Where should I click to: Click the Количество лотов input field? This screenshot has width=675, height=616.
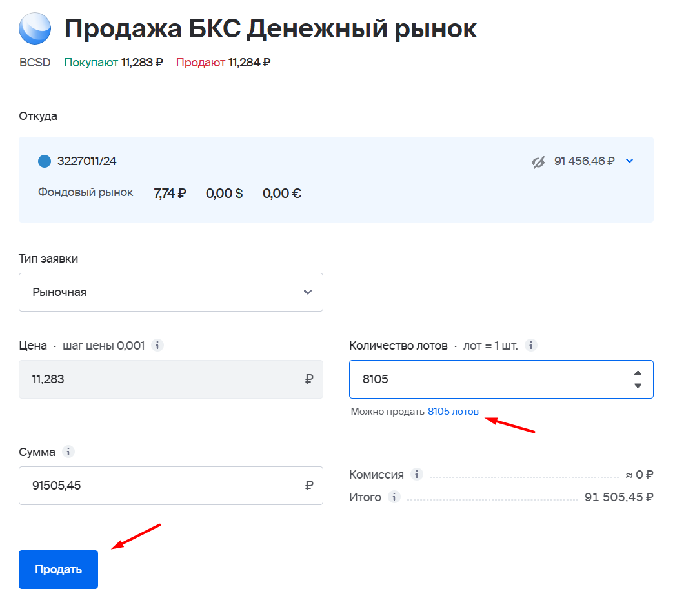click(501, 379)
